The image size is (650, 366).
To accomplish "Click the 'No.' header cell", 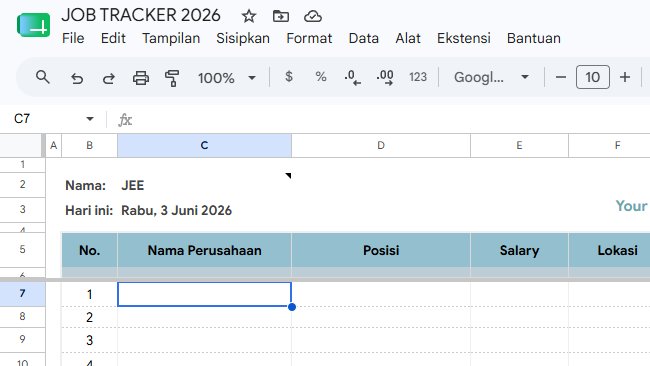I will (90, 250).
